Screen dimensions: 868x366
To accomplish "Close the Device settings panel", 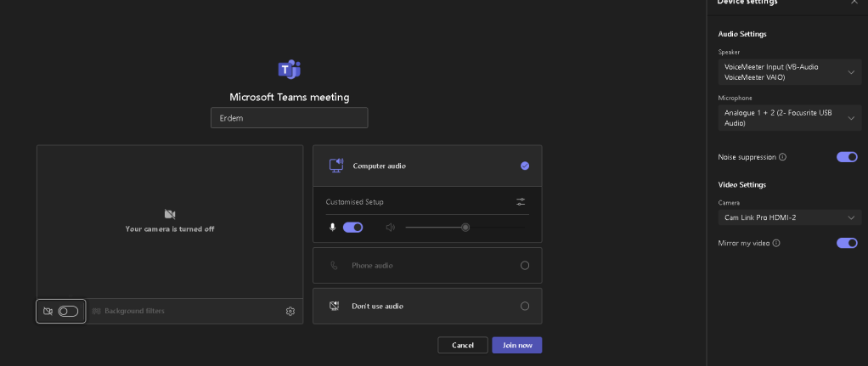I will [854, 2].
